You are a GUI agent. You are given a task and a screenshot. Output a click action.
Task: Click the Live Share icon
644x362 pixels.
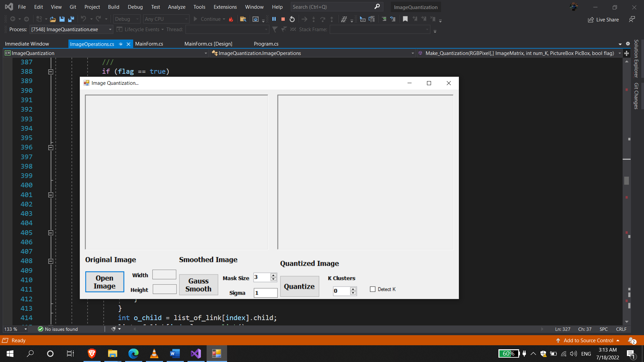coord(591,20)
